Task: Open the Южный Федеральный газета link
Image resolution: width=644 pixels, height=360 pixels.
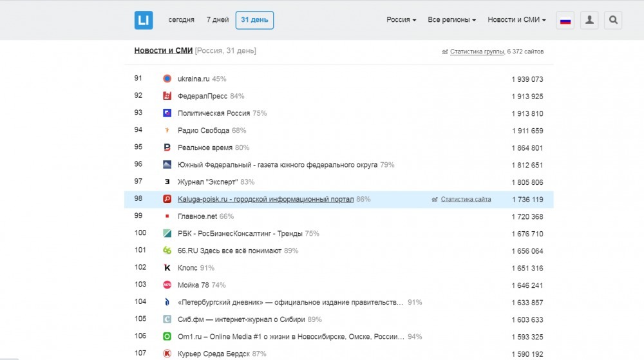Action: [277, 165]
